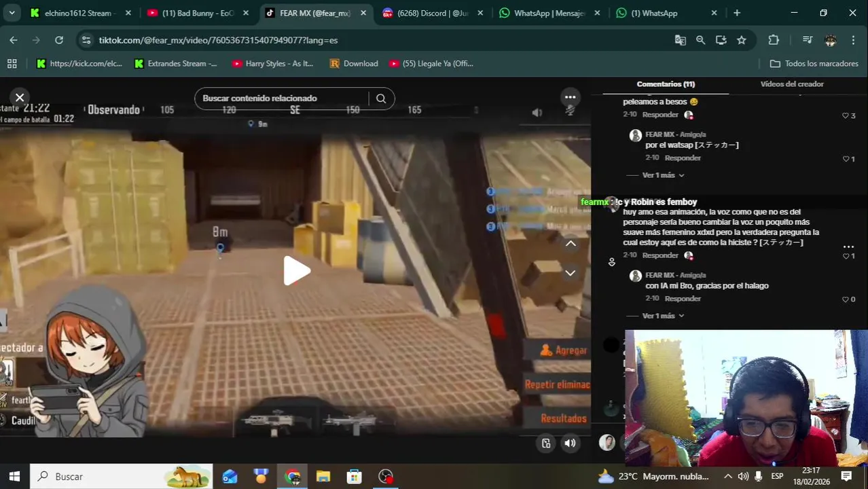The height and width of the screenshot is (489, 868).
Task: Open the kick.com/elc... bookmark
Action: [79, 63]
